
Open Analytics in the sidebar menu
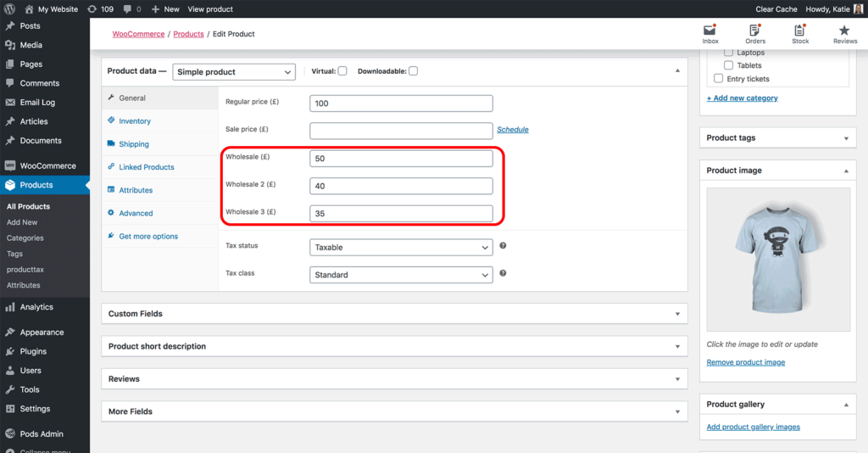(x=36, y=307)
